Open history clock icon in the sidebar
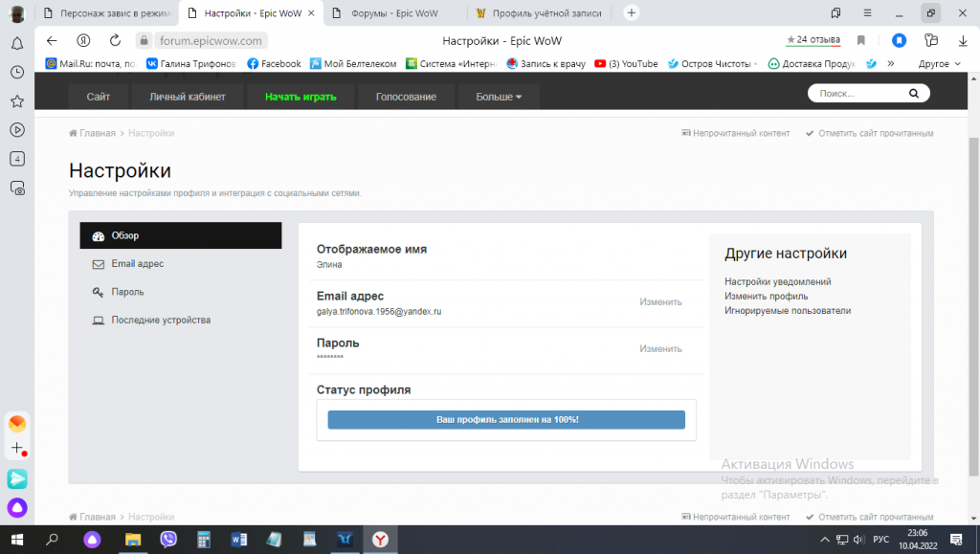 (x=17, y=73)
